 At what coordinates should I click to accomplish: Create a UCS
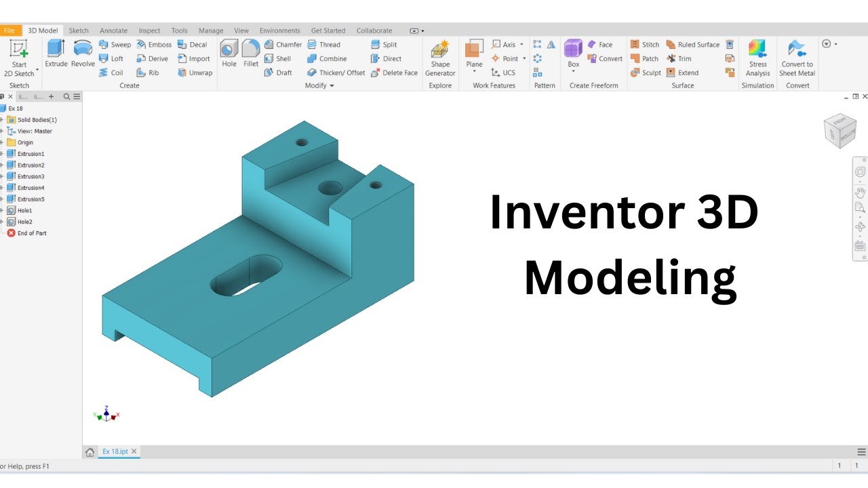click(502, 73)
